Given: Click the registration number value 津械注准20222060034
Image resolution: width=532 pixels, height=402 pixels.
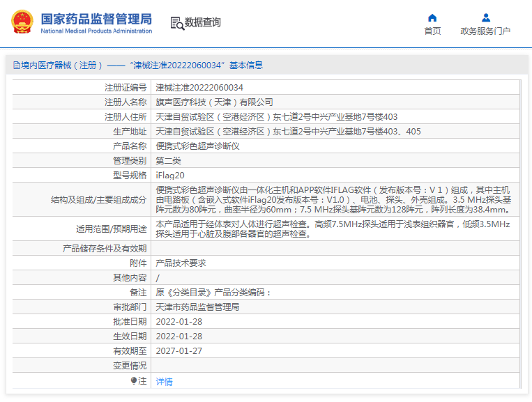Looking at the screenshot, I should tap(199, 88).
